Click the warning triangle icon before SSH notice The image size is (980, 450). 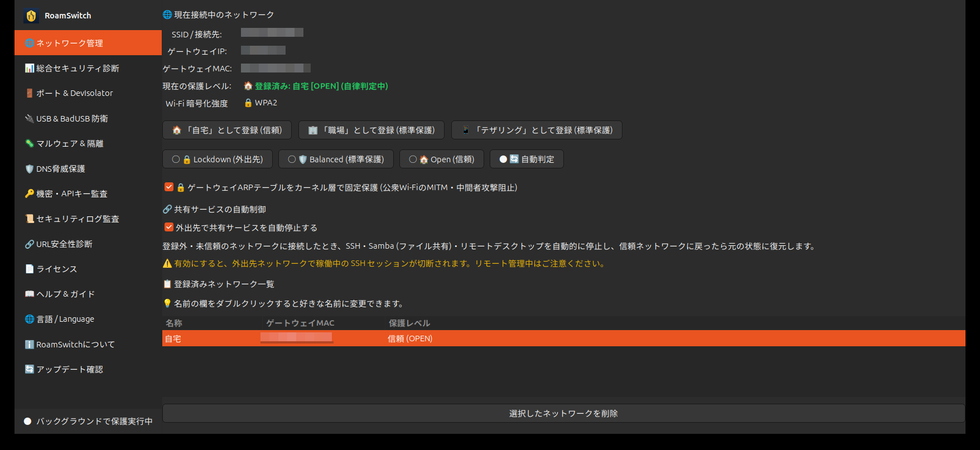(x=167, y=263)
